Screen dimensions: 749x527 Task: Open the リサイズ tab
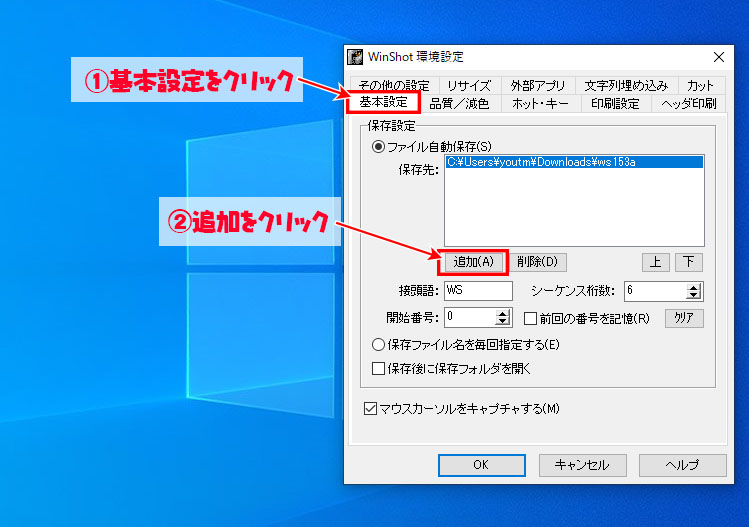[x=469, y=86]
